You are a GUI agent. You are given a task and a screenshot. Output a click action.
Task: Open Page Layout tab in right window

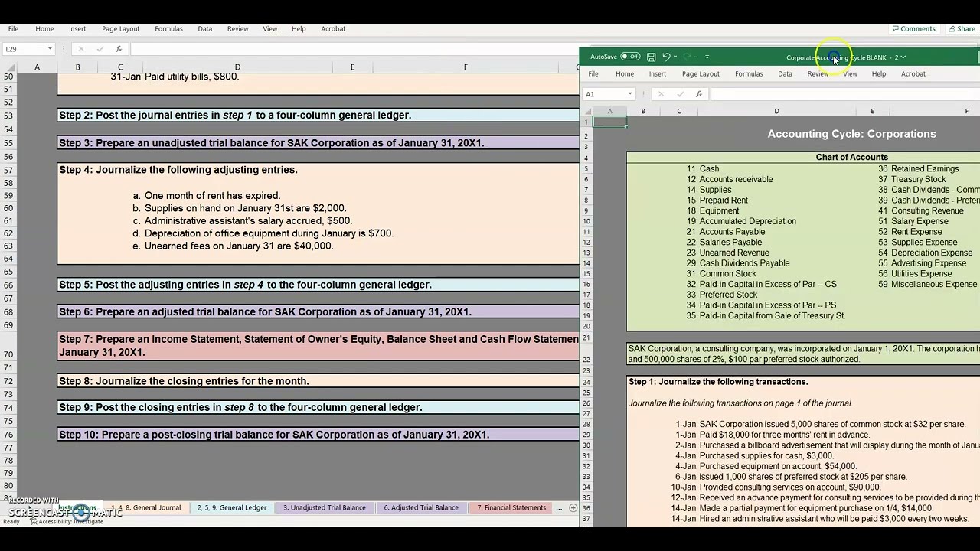701,73
